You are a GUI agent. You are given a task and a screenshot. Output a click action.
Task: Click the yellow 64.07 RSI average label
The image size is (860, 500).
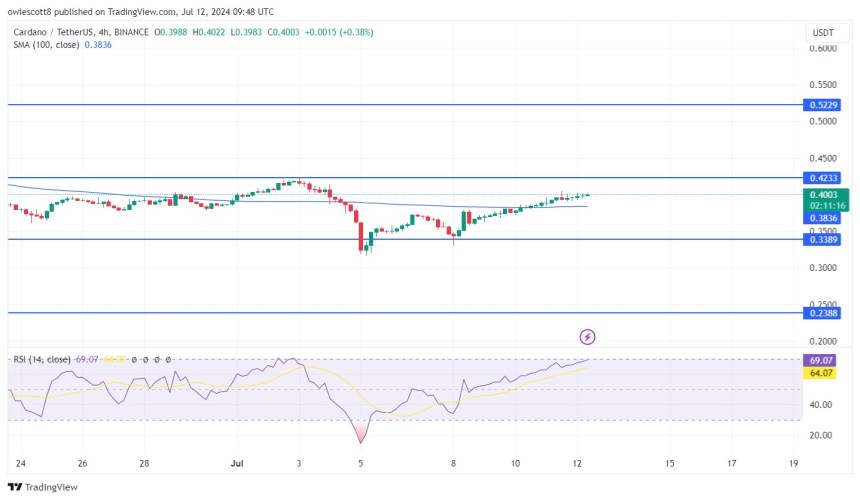(825, 373)
